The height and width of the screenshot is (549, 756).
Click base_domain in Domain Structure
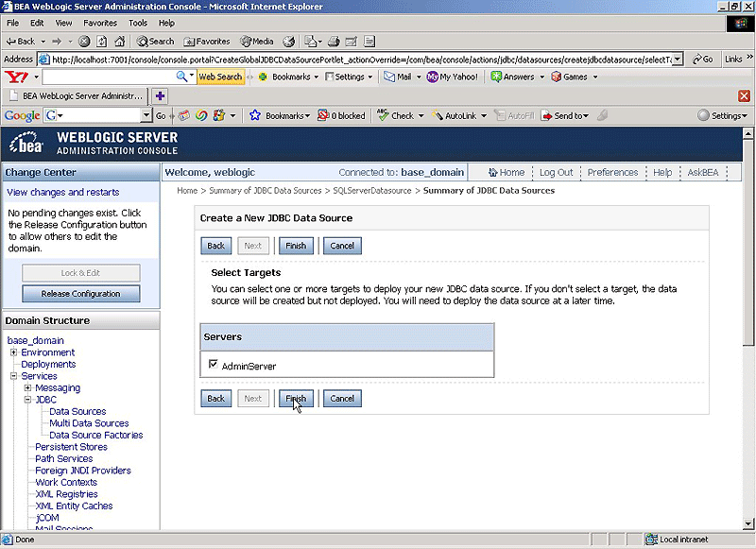35,340
